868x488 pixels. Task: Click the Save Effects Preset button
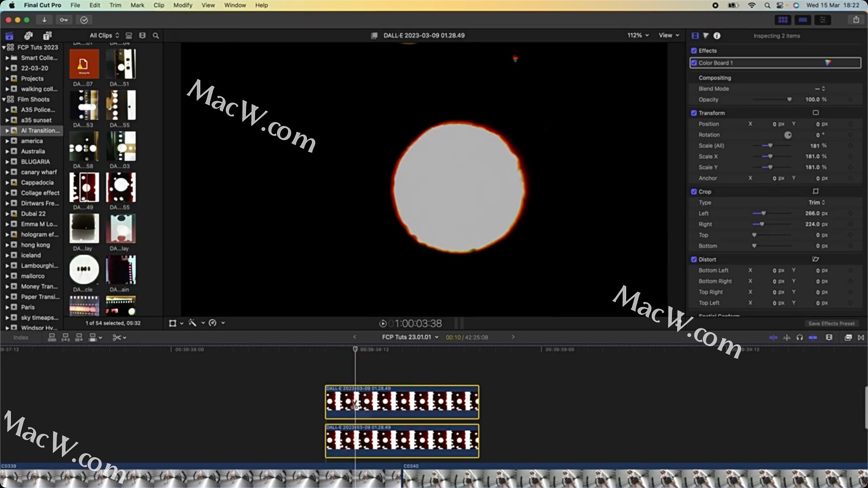pyautogui.click(x=831, y=324)
